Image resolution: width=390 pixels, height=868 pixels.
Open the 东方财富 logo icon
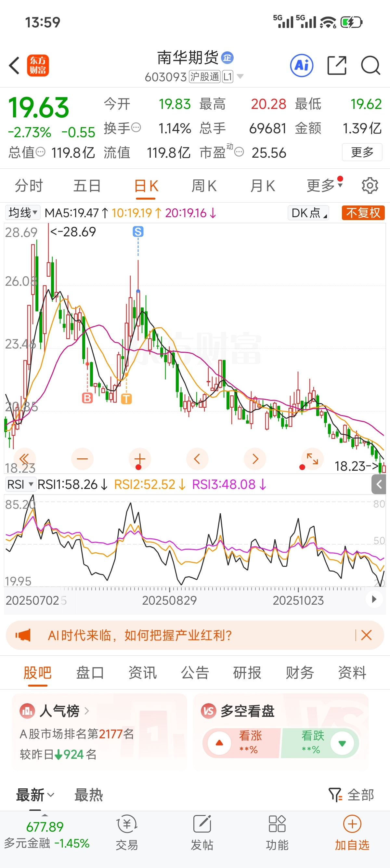[x=38, y=65]
